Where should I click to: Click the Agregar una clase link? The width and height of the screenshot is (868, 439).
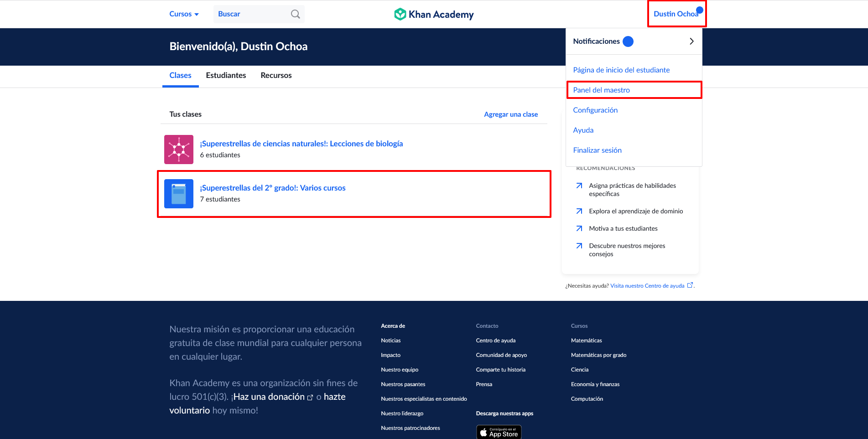click(x=511, y=114)
